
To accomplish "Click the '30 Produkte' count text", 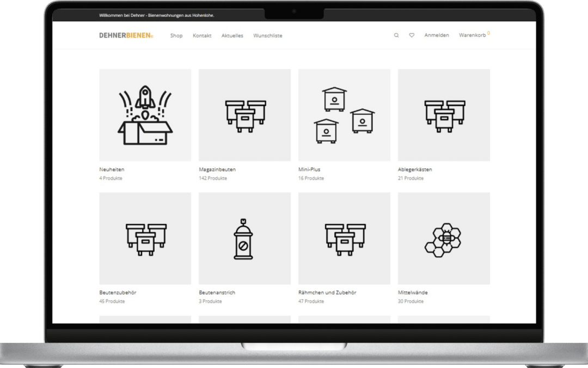I will (x=411, y=301).
